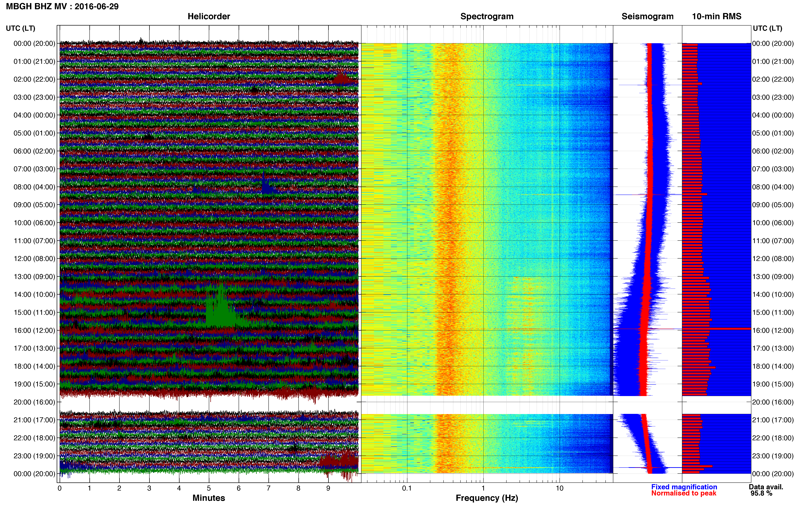Click the Spectrogram panel heading
812x508 pixels.
[487, 16]
